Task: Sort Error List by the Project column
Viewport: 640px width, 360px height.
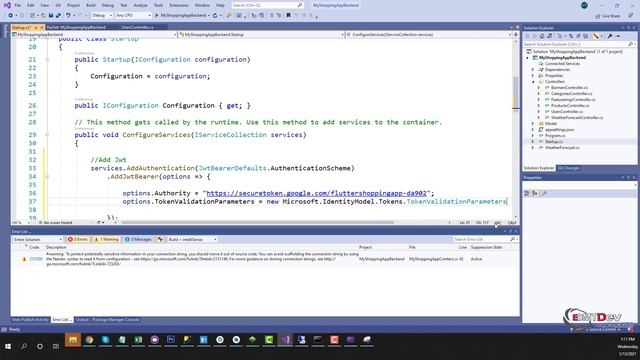Action: [x=365, y=247]
